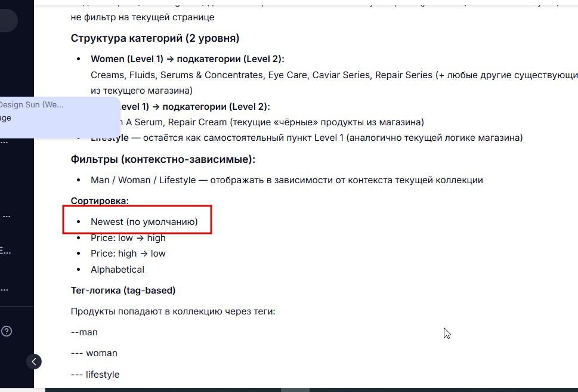Click the horizontal scrollbar thumb at bottom
The image size is (578, 392).
pyautogui.click(x=295, y=390)
